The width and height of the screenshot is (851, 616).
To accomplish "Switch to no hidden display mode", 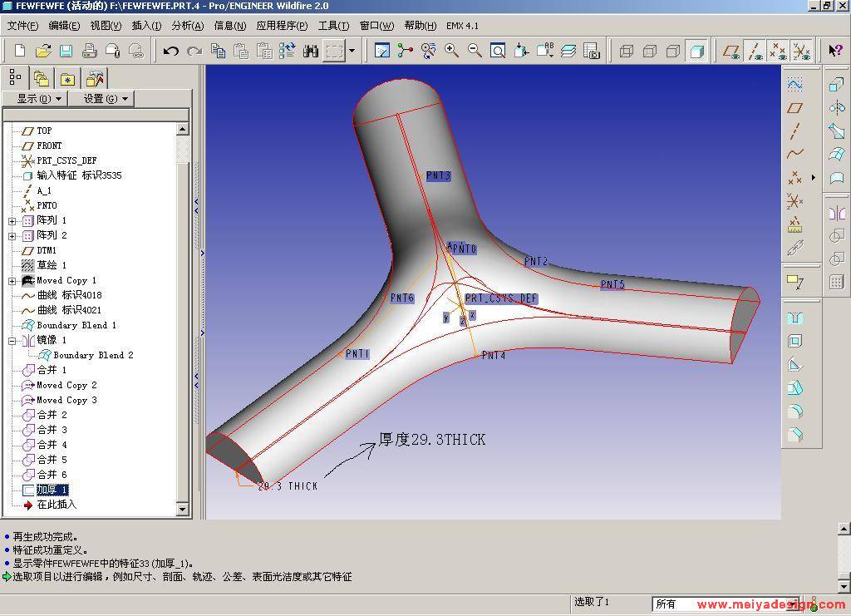I will [673, 51].
